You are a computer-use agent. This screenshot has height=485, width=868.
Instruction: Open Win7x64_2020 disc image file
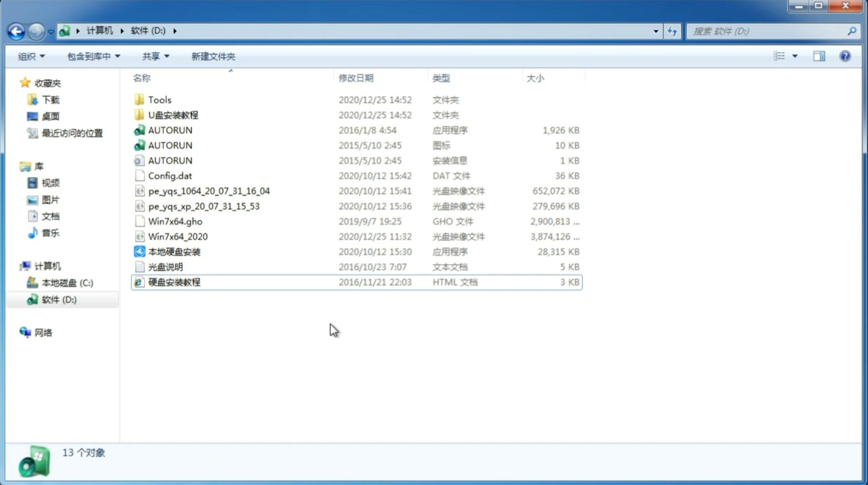point(177,237)
